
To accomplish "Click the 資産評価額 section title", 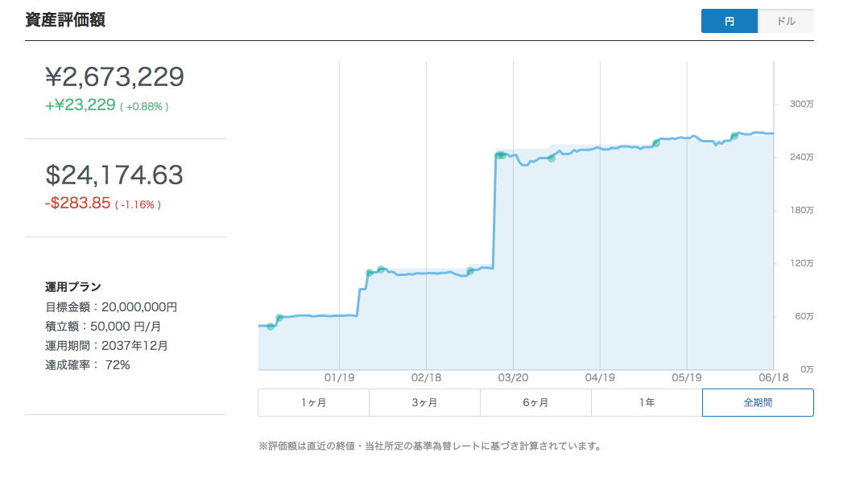I will [65, 20].
